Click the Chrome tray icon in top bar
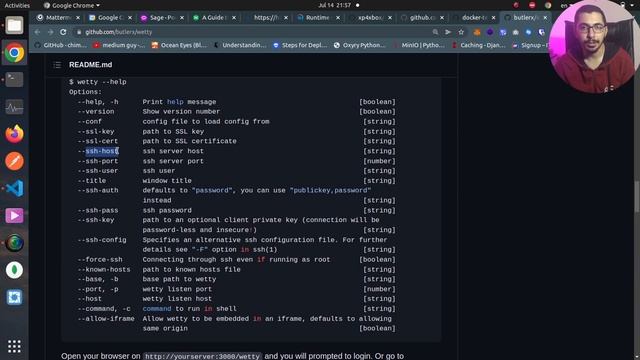 [x=548, y=5]
